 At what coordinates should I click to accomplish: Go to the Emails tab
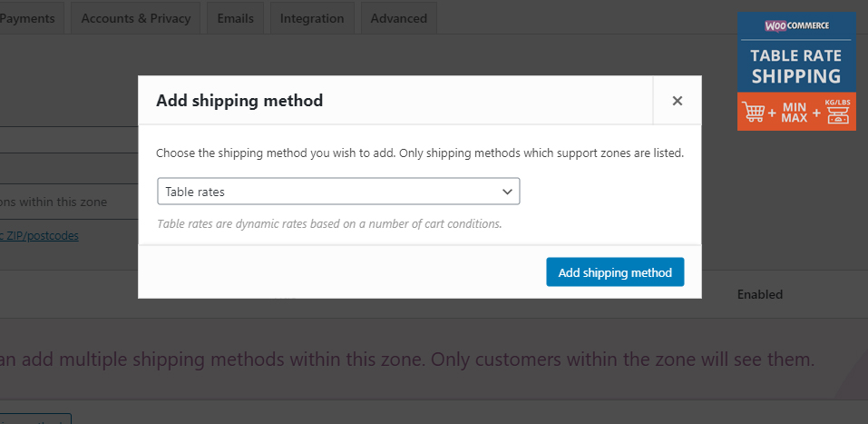[235, 18]
